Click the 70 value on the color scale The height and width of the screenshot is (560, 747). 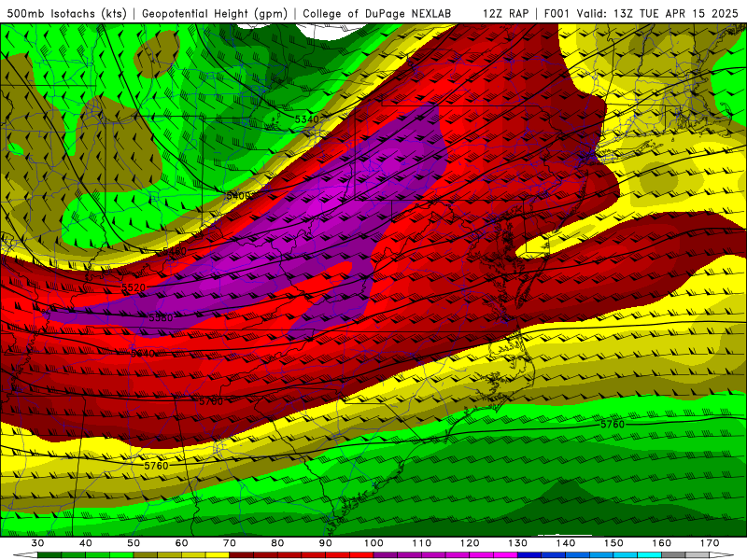pos(230,543)
